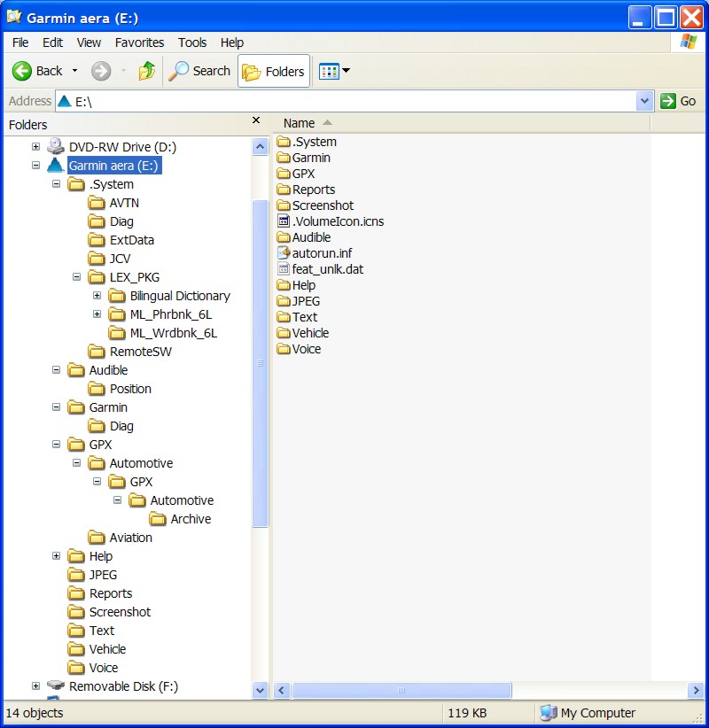Click the folder tree scroll down arrow
The width and height of the screenshot is (709, 728).
point(261,691)
